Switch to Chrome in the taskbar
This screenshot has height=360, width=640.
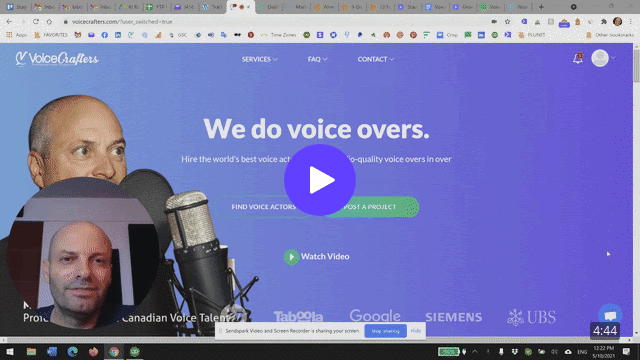point(114,351)
